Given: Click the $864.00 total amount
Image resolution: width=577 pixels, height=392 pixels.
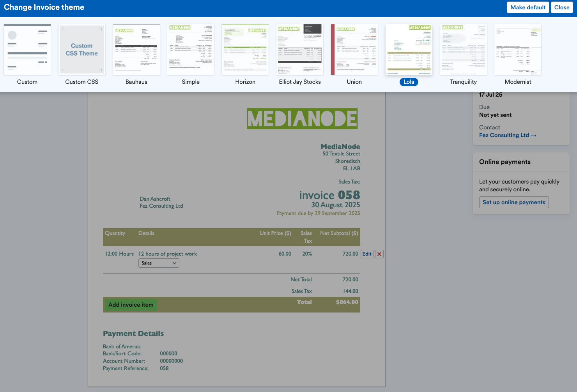Looking at the screenshot, I should pyautogui.click(x=347, y=302).
